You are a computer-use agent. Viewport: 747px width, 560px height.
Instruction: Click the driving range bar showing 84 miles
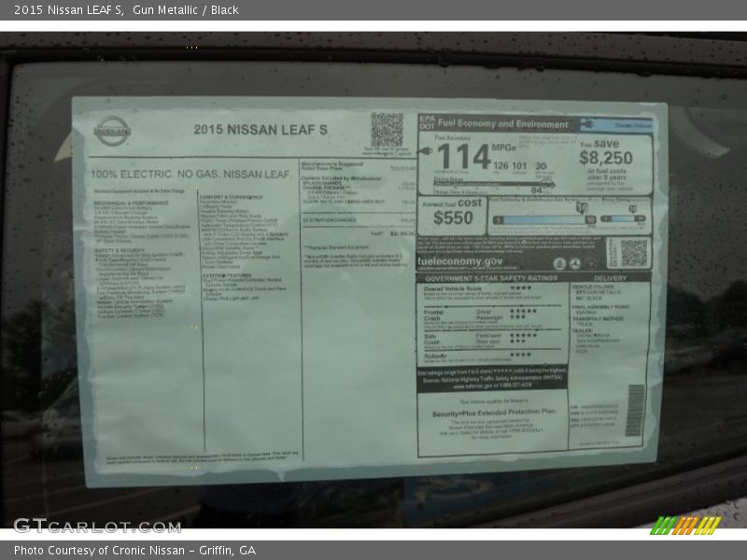[x=494, y=184]
